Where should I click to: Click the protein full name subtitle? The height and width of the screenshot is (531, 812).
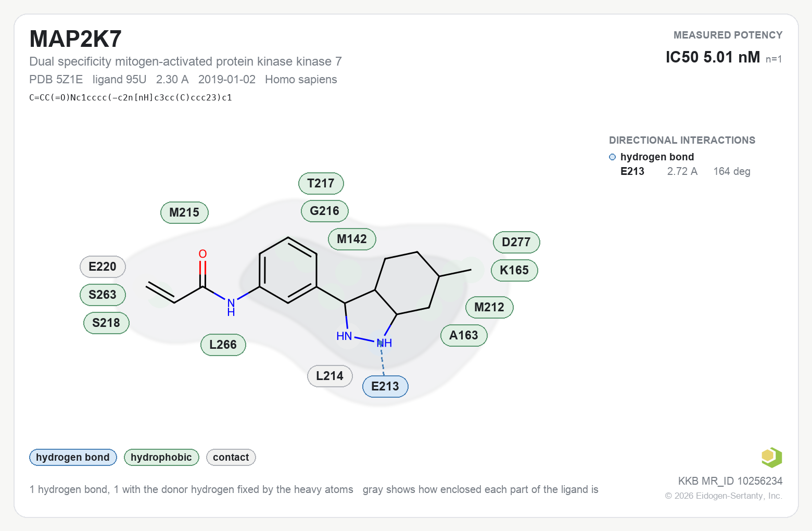(x=185, y=61)
